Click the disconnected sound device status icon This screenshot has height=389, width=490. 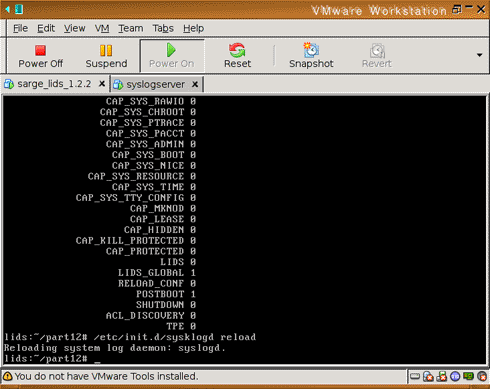point(482,377)
